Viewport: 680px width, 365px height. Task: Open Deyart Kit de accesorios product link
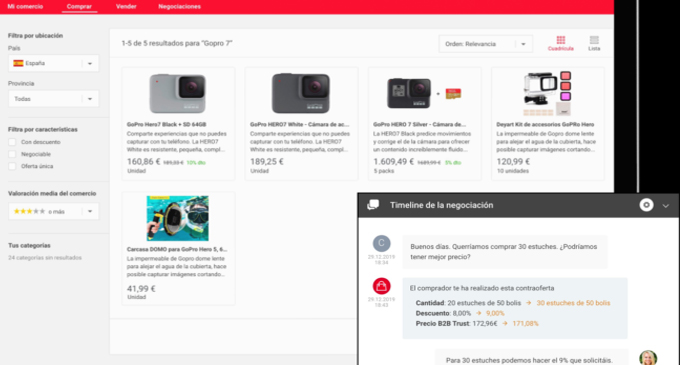(x=545, y=124)
